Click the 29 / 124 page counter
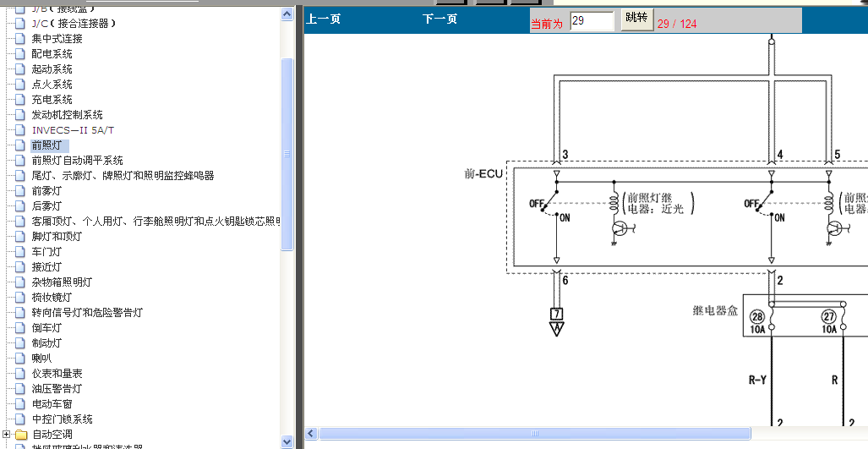Image resolution: width=868 pixels, height=449 pixels. pyautogui.click(x=677, y=24)
